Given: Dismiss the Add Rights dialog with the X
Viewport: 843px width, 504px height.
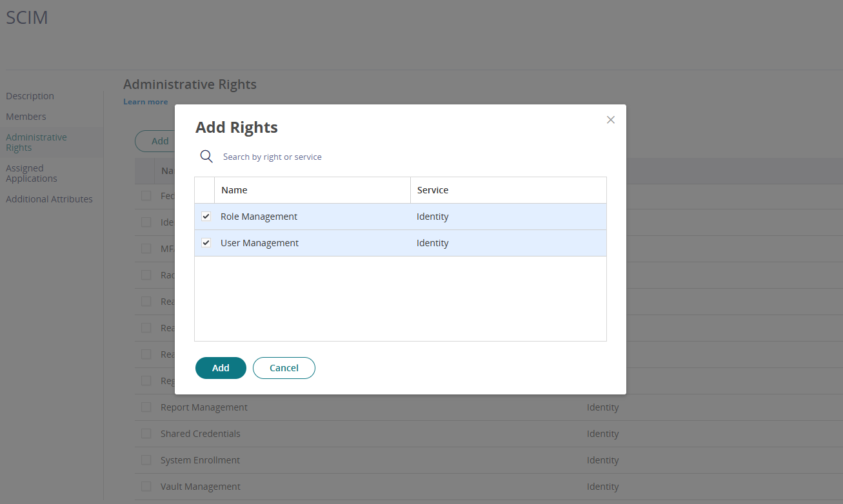Looking at the screenshot, I should 610,119.
